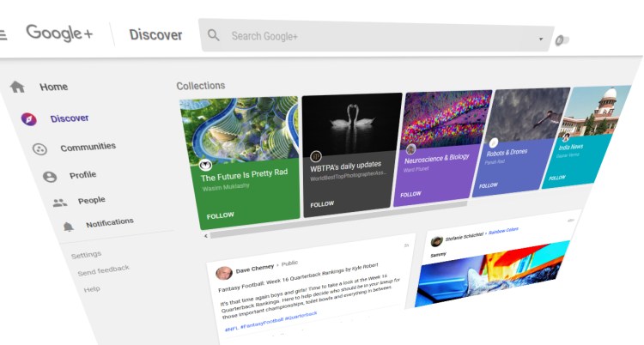The image size is (644, 345).
Task: Click the colorful neurons cover image
Action: 447,118
